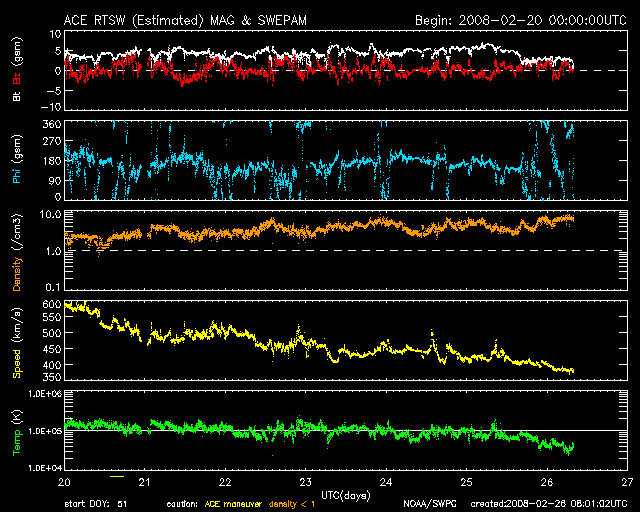Viewport: 640px width, 512px height.
Task: Click the 'UTC(days)' x-axis label
Action: (346, 495)
